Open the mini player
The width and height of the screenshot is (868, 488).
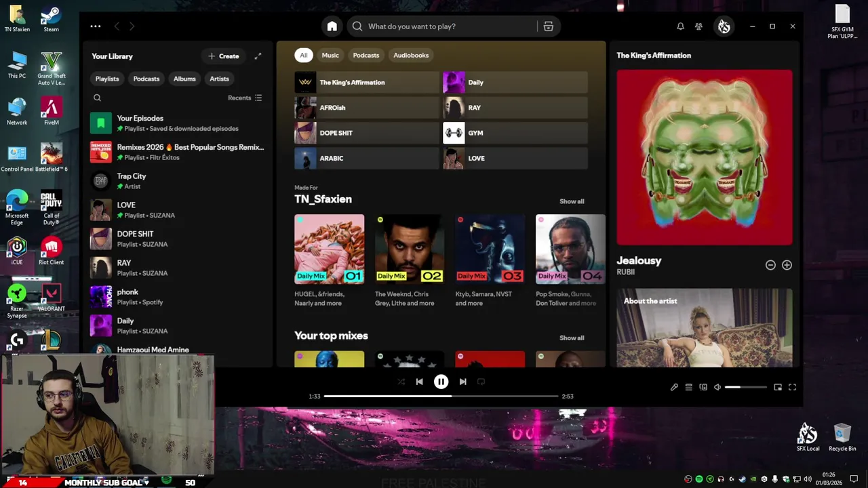pyautogui.click(x=778, y=387)
